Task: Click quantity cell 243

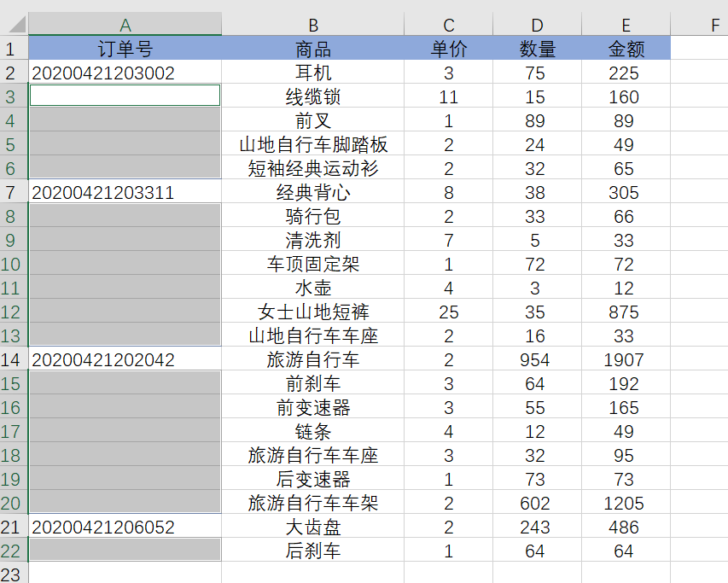Action: (537, 527)
